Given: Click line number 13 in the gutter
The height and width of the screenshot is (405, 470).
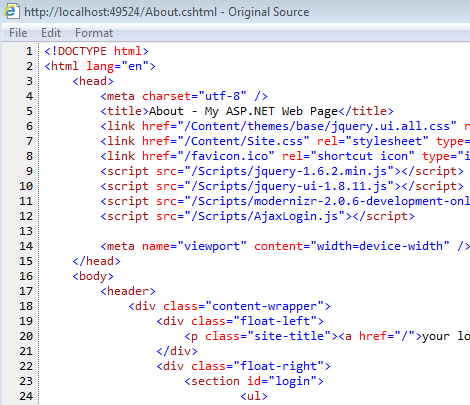Looking at the screenshot, I should click(26, 231).
